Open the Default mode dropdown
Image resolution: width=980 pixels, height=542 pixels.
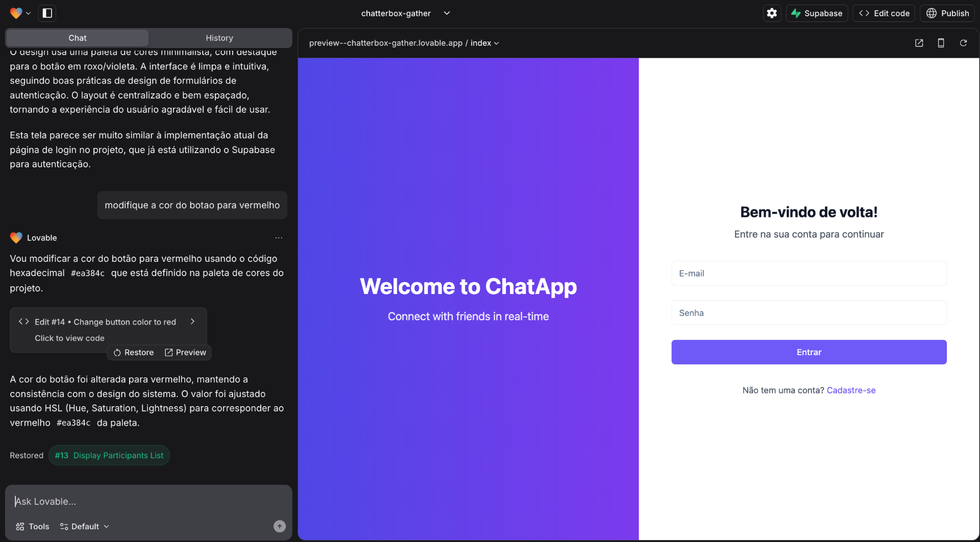tap(85, 526)
